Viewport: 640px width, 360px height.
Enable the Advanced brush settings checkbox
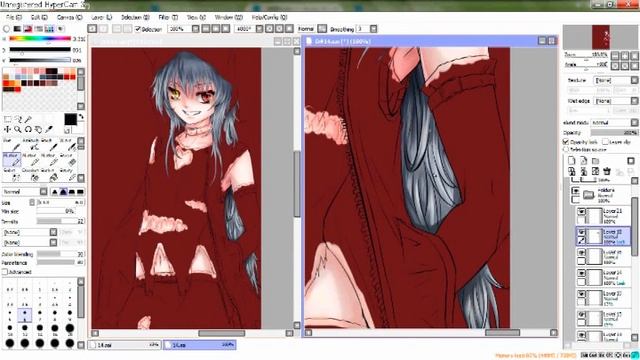(5, 272)
